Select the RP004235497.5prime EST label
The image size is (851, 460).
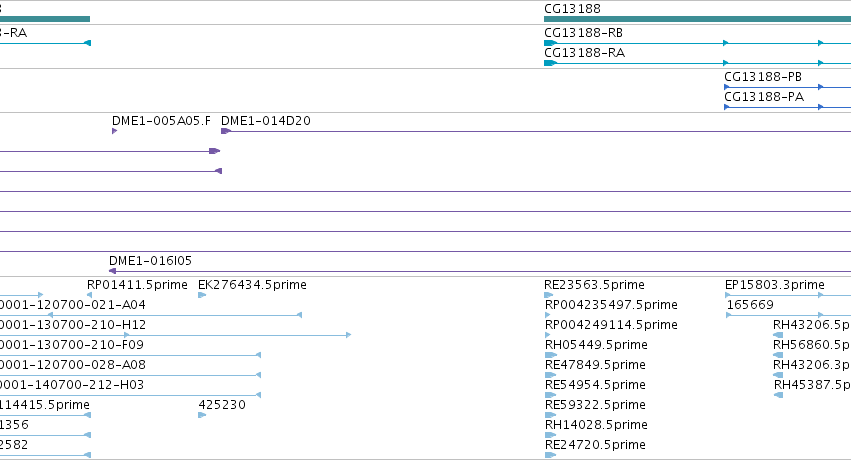click(x=611, y=305)
